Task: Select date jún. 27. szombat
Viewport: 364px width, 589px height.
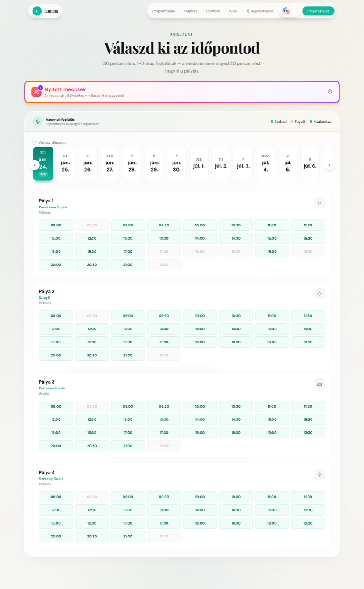Action: 110,163
